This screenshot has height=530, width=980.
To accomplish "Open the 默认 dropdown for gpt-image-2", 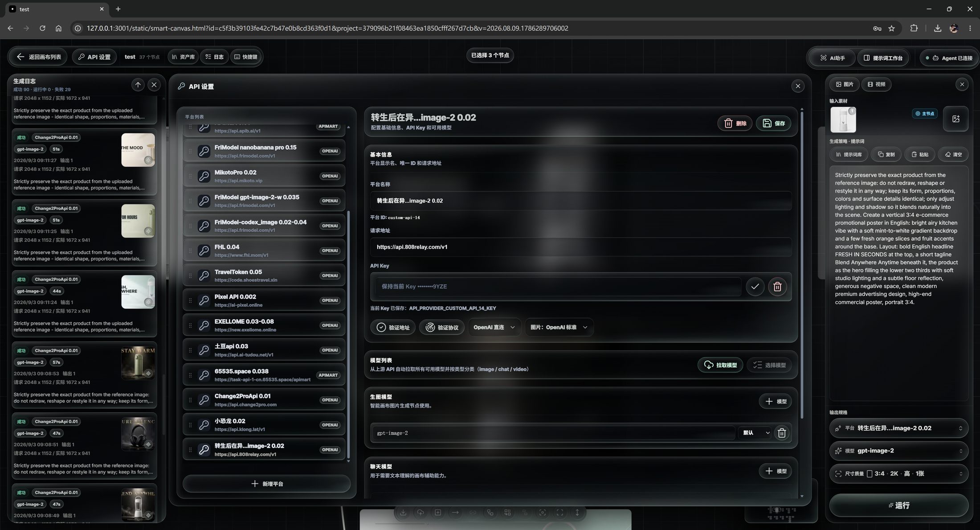I will pos(755,433).
